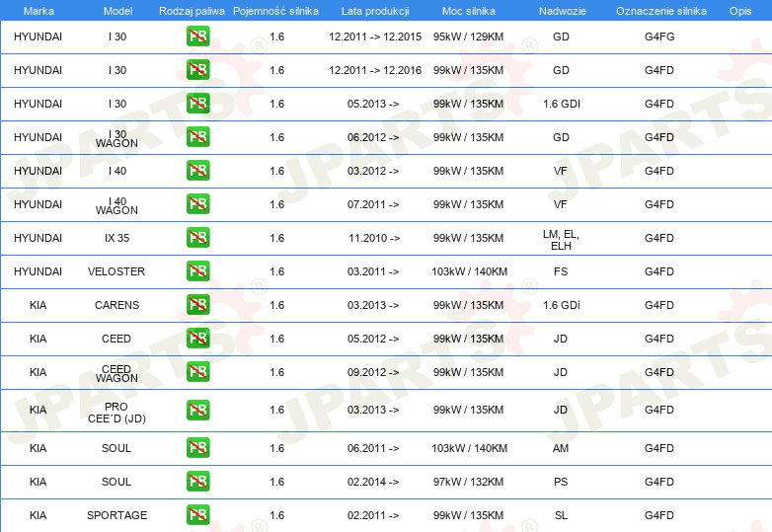
Task: Select the '03.2012 ->' production date cell
Action: pyautogui.click(x=373, y=171)
